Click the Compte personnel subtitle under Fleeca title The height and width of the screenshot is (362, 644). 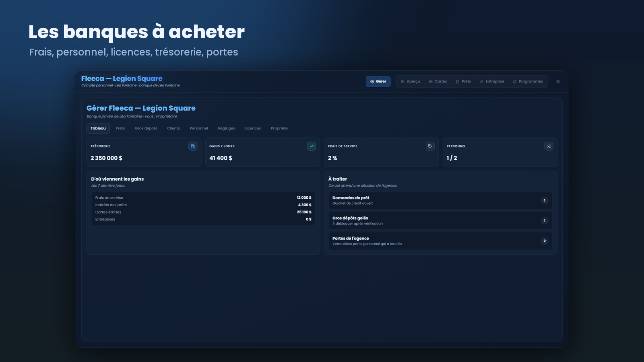130,85
